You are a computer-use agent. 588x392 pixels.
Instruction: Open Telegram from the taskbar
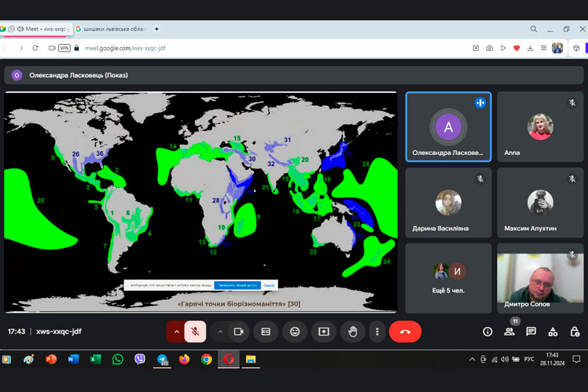162,359
